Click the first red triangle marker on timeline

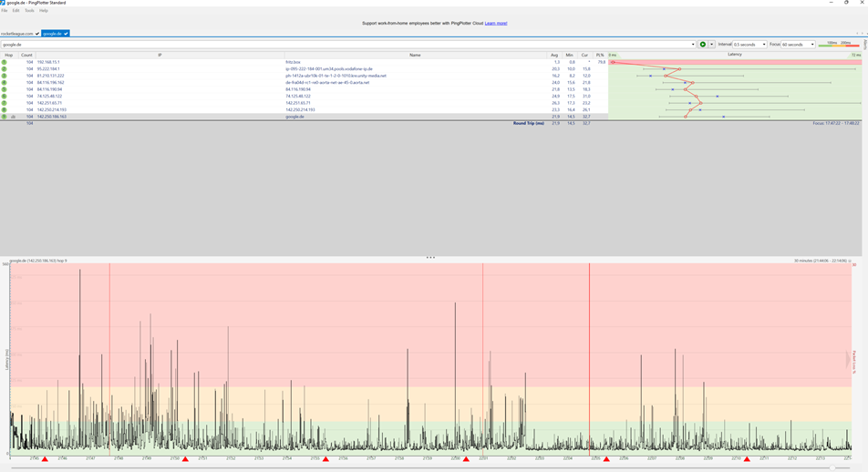pyautogui.click(x=45, y=459)
